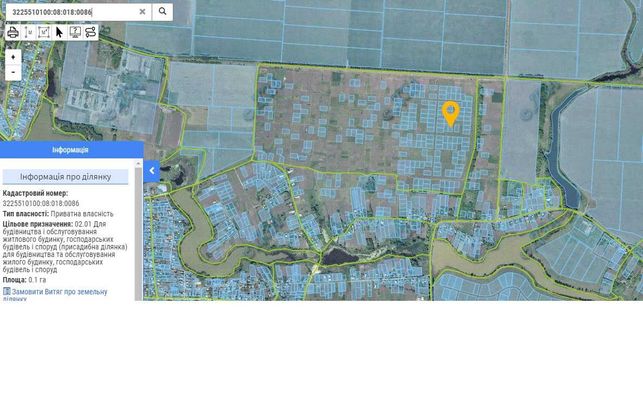Zoom in on the map
This screenshot has width=643, height=398.
13,57
